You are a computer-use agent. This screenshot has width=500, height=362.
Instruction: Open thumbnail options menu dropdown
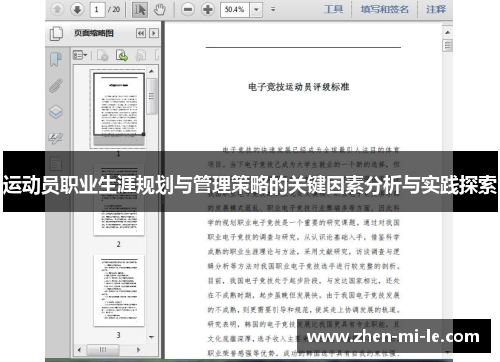(80, 55)
